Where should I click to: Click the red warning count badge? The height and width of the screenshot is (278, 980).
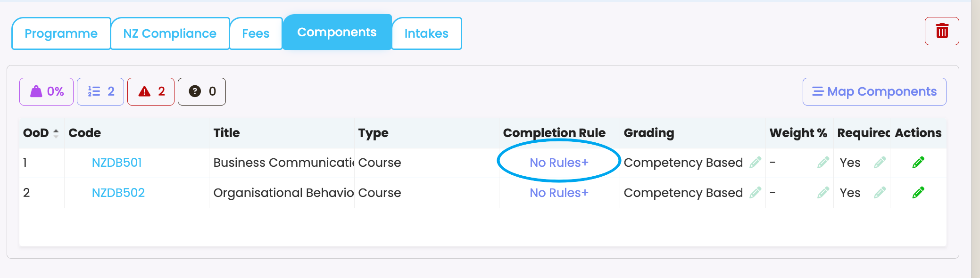pyautogui.click(x=151, y=91)
